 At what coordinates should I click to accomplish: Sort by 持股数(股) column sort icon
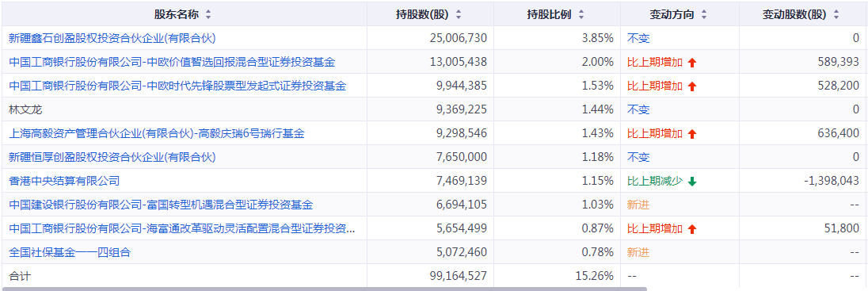tap(459, 15)
